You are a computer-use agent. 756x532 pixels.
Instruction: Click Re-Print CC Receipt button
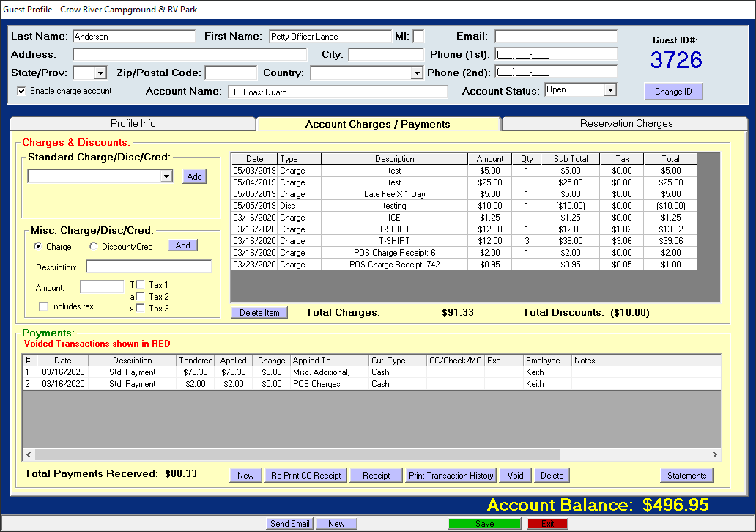pos(305,475)
